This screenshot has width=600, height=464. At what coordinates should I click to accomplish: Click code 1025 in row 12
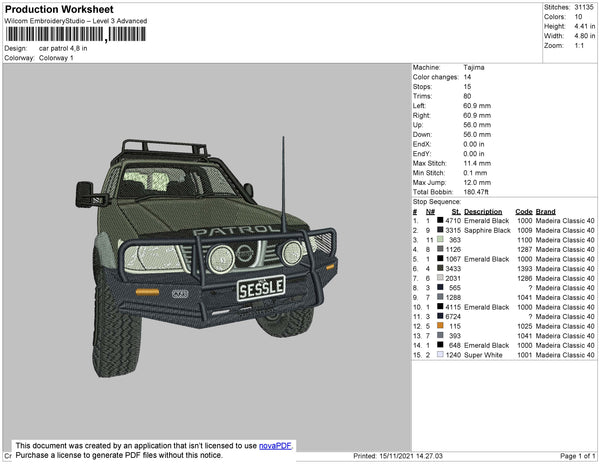pyautogui.click(x=525, y=326)
